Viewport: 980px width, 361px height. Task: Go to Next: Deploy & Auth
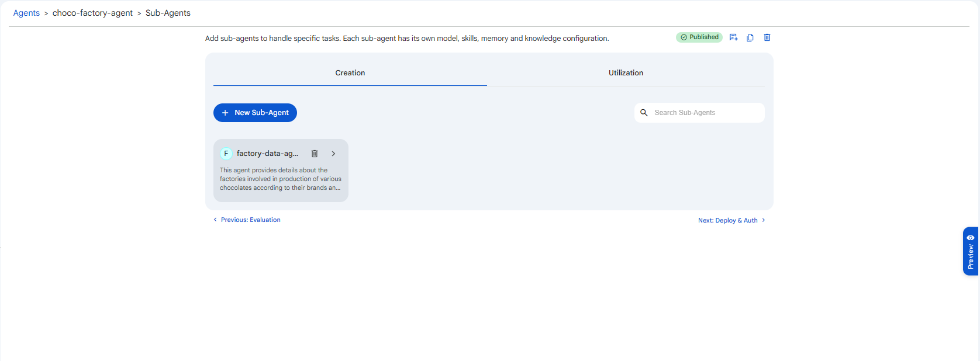click(x=731, y=220)
